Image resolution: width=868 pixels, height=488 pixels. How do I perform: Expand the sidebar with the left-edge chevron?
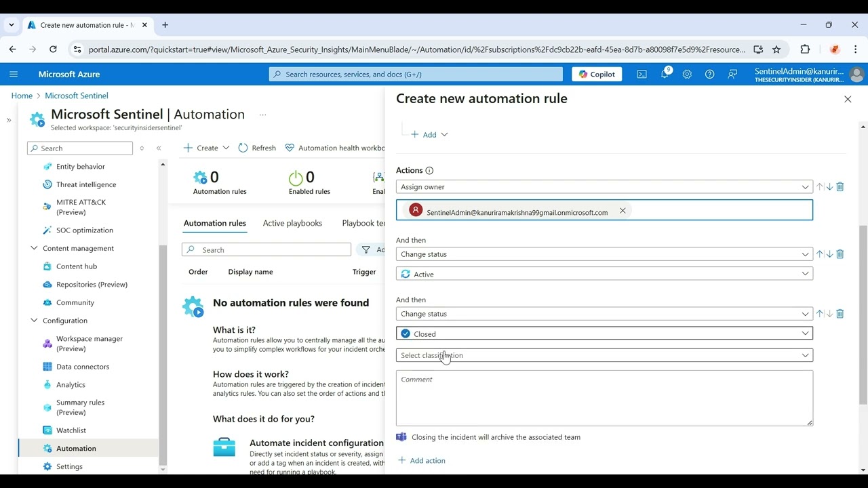tap(9, 120)
